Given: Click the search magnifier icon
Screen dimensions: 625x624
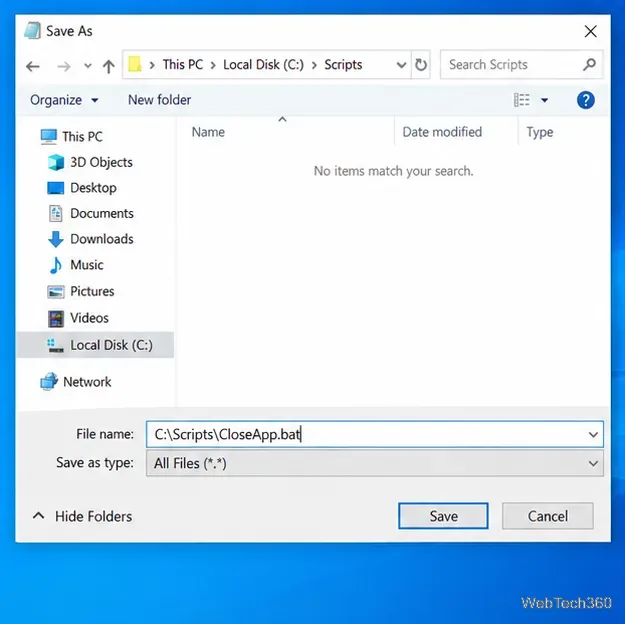Looking at the screenshot, I should click(x=589, y=64).
